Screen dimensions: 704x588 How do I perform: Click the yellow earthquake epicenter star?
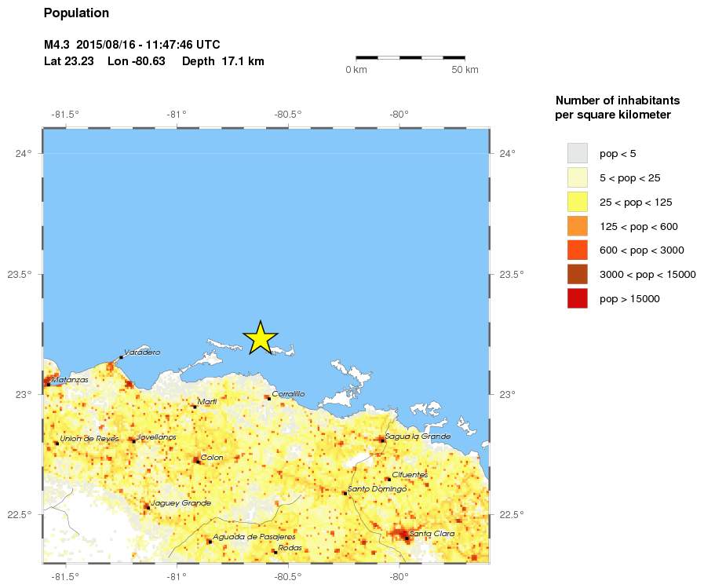click(261, 338)
